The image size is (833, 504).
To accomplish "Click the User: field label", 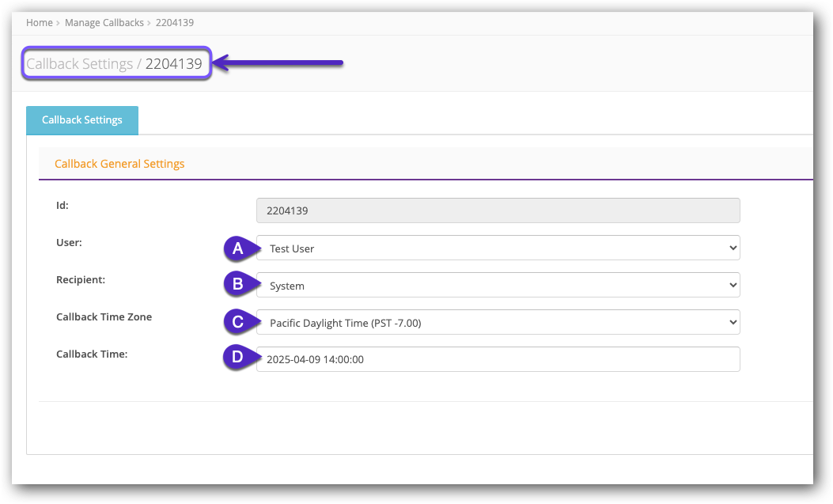I will point(69,243).
